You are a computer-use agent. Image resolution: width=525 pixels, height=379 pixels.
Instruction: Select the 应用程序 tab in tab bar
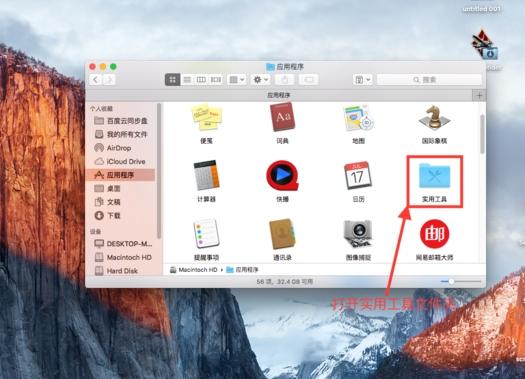pyautogui.click(x=279, y=95)
